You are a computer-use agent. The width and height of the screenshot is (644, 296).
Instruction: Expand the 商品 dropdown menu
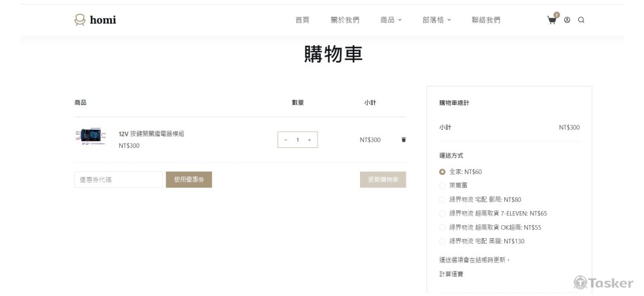(390, 20)
